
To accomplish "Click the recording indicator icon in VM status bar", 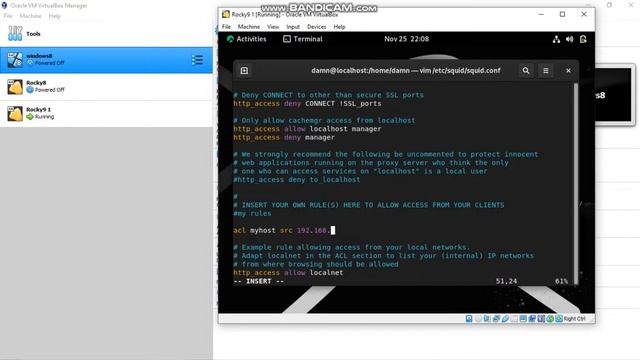I will point(532,318).
